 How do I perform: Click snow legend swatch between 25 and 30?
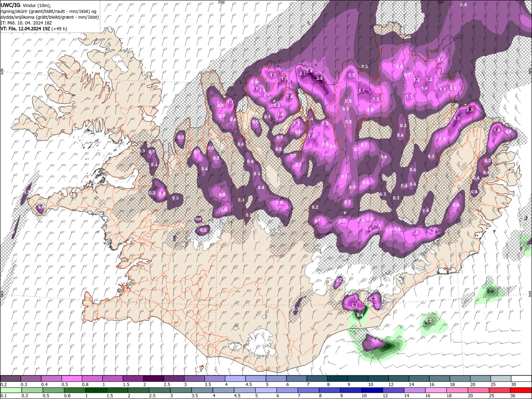pos(501,379)
